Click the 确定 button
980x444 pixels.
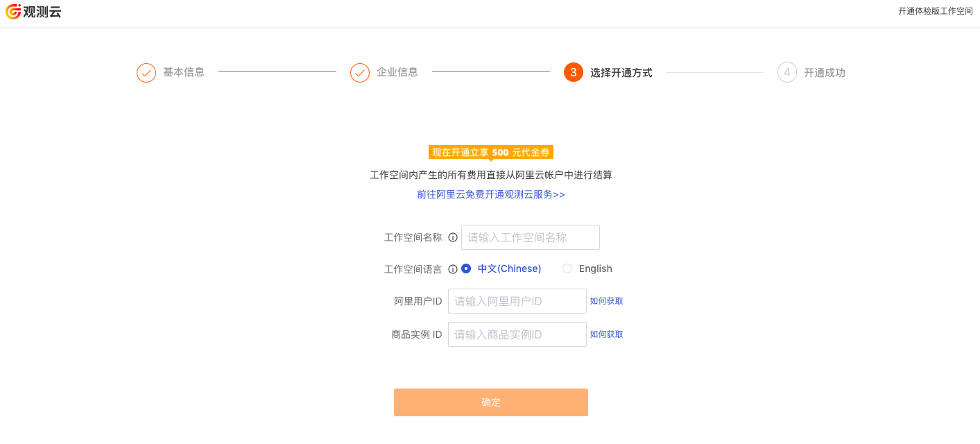pyautogui.click(x=491, y=402)
